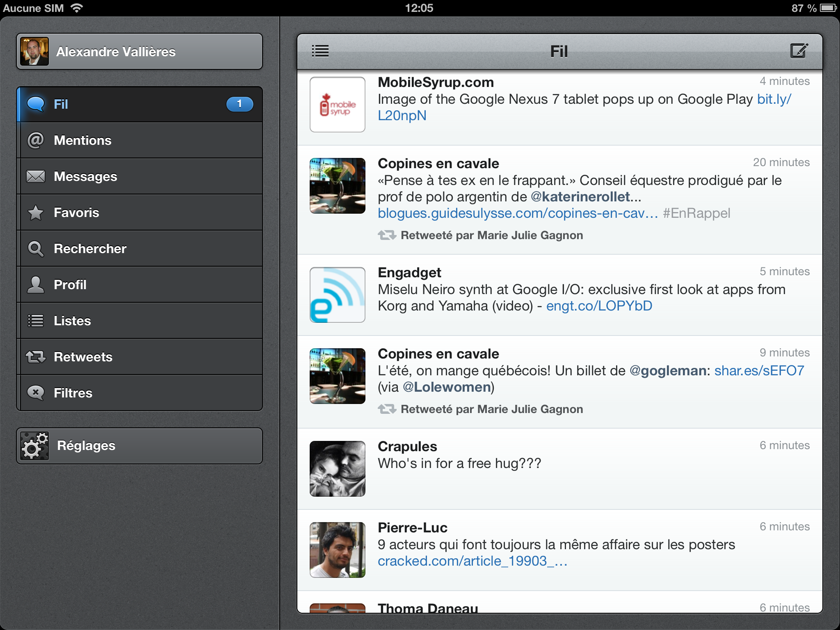
Task: Tap Alexandre Vallières profile photo
Action: click(34, 51)
